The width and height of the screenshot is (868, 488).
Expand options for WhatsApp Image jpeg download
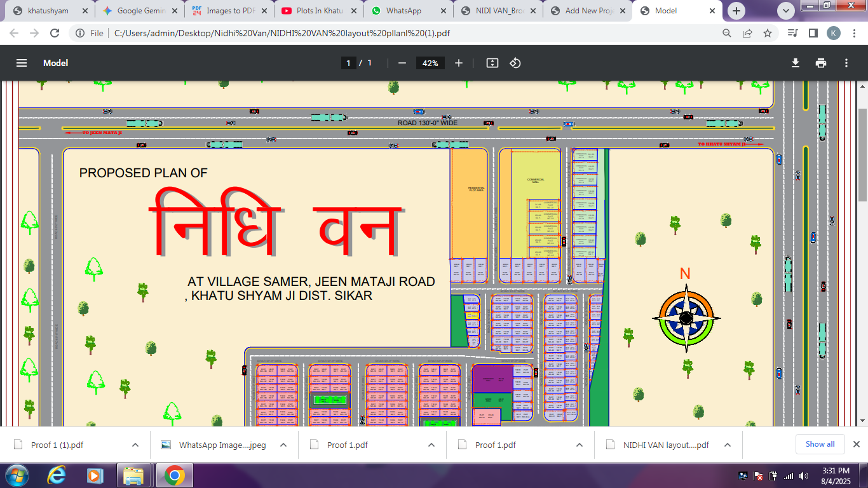(x=283, y=445)
